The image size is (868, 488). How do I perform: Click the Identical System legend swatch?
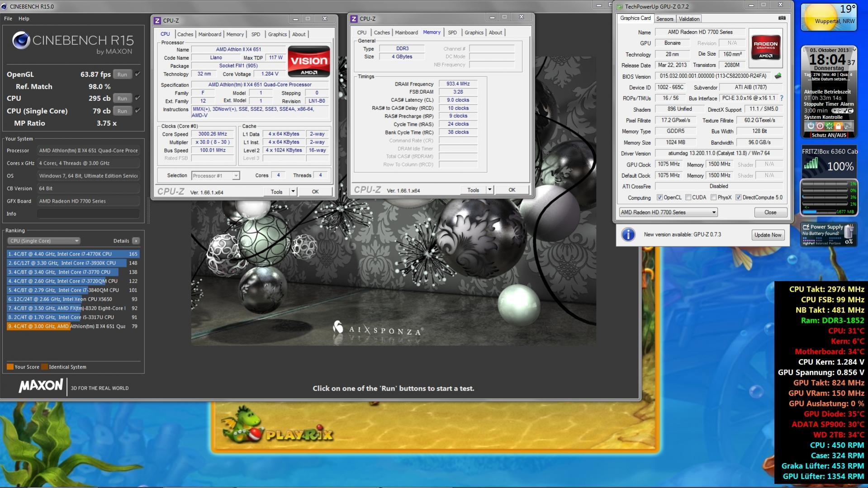(44, 367)
